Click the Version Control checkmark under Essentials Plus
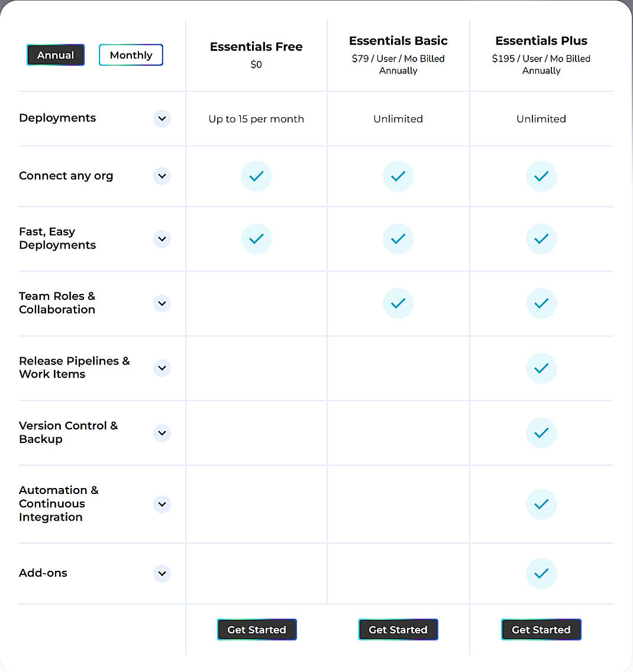633x672 pixels. 541,432
